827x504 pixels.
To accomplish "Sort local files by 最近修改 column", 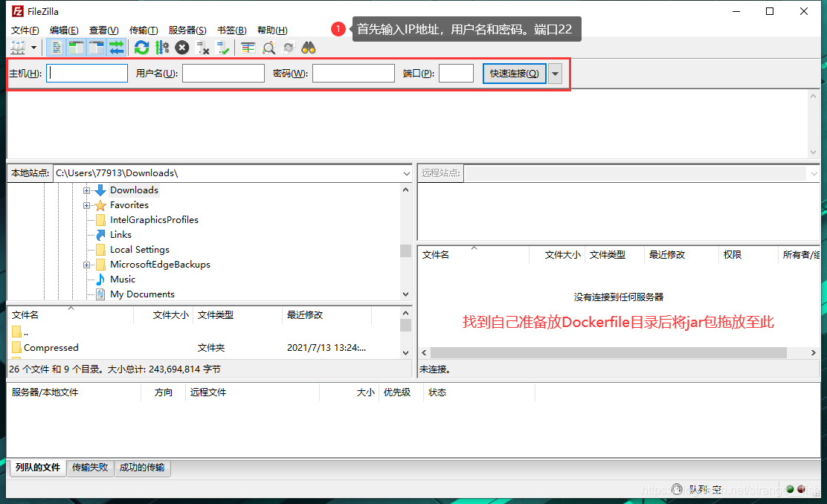I will pyautogui.click(x=327, y=314).
